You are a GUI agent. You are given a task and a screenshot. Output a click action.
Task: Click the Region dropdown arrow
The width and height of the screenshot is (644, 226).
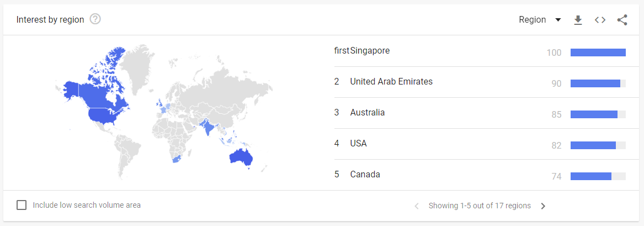pos(558,20)
